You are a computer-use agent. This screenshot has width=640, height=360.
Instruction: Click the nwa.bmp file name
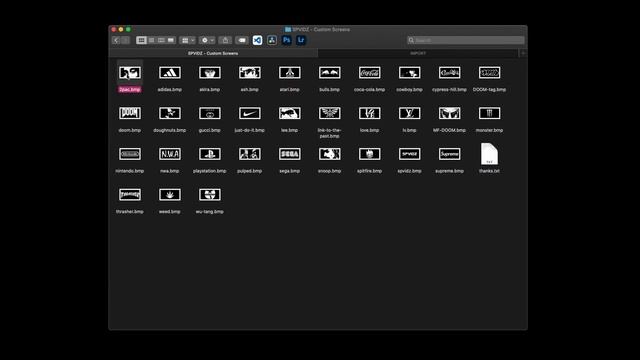tap(170, 171)
